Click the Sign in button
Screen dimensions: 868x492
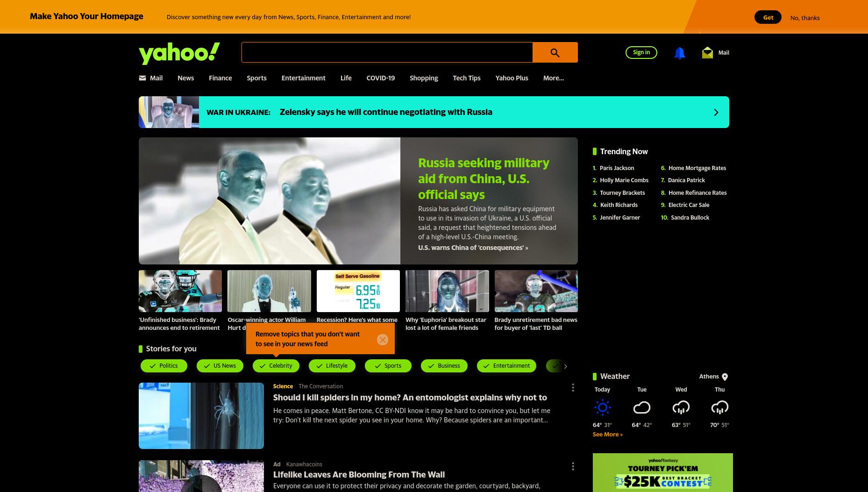[641, 52]
